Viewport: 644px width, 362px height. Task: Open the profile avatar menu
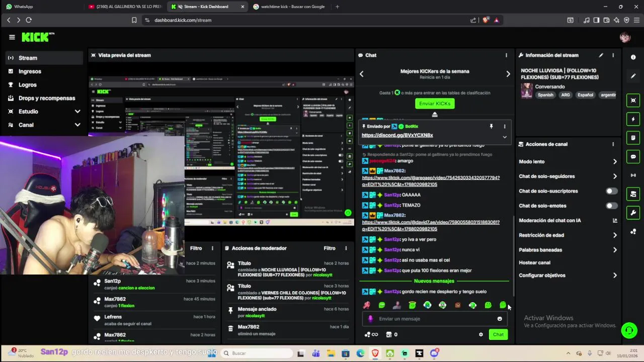point(625,37)
